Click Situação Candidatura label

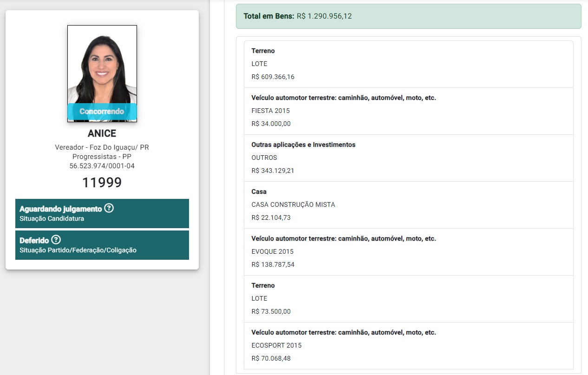[x=52, y=218]
